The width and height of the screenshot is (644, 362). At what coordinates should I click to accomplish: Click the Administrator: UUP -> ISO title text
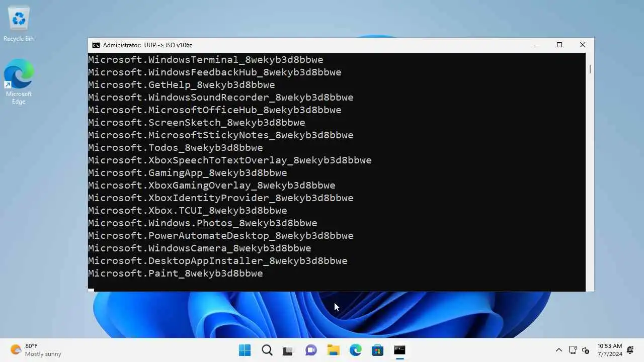point(147,45)
